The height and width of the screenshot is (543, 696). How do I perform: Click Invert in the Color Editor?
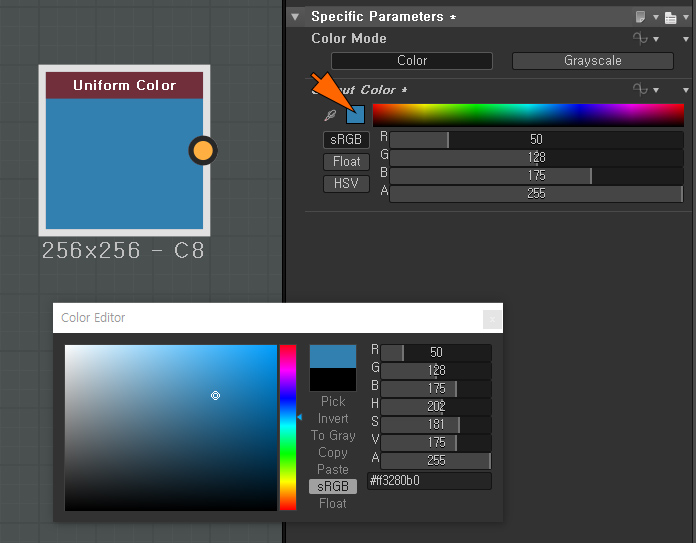coord(333,418)
